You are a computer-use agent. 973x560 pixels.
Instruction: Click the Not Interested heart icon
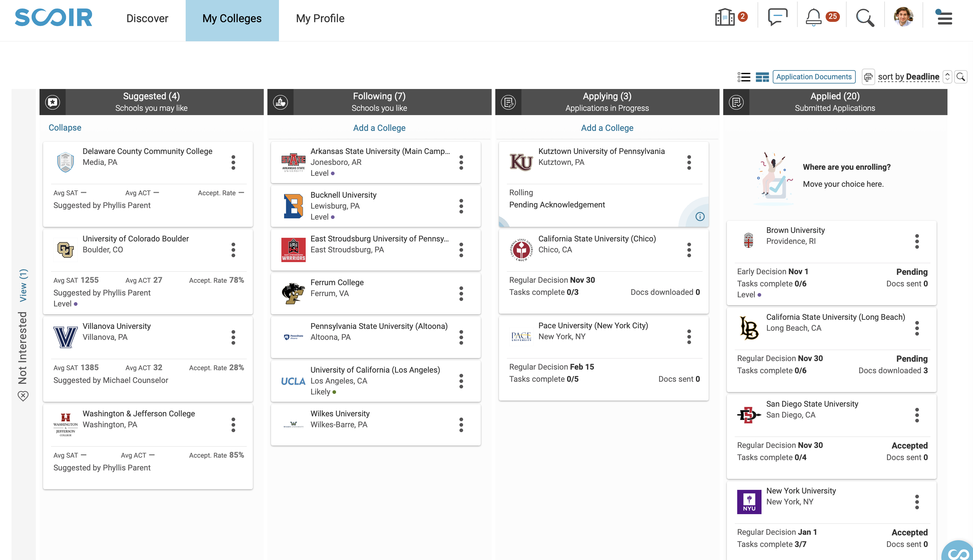pos(23,396)
